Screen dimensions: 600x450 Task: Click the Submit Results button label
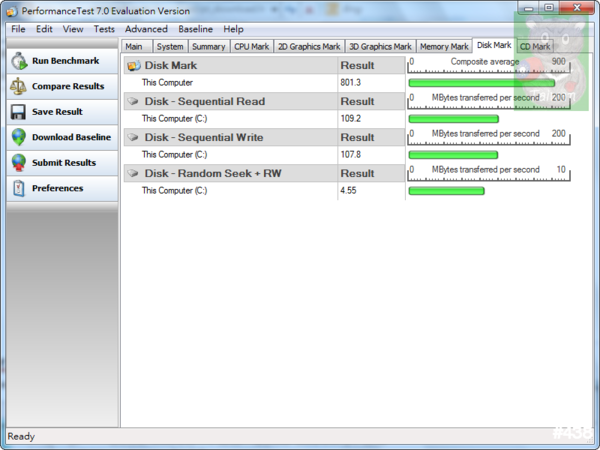64,163
